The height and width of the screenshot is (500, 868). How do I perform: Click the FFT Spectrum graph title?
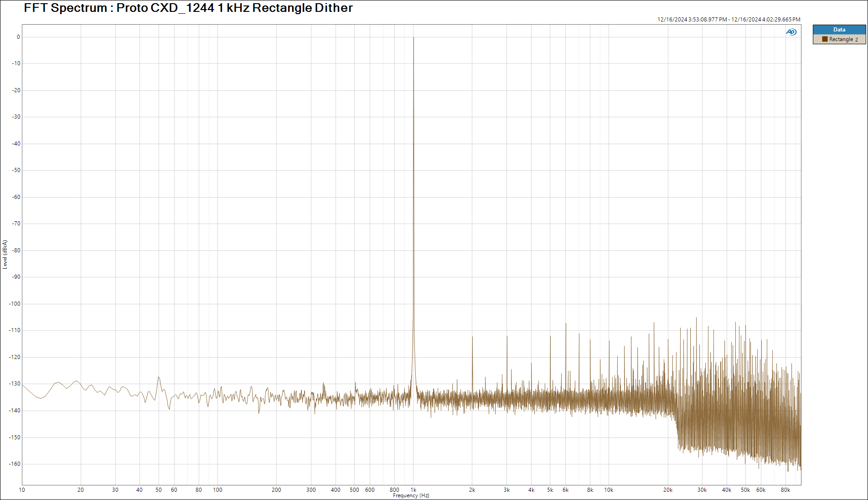[188, 8]
